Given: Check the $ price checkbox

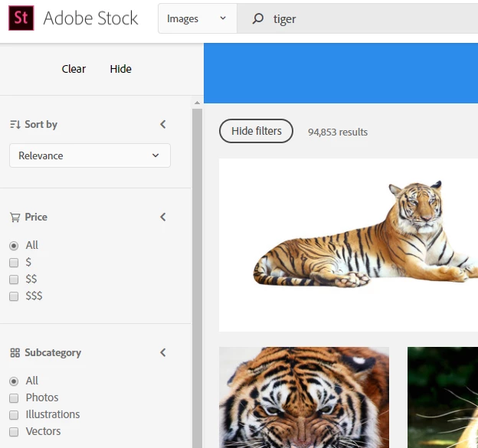Looking at the screenshot, I should click(x=14, y=263).
